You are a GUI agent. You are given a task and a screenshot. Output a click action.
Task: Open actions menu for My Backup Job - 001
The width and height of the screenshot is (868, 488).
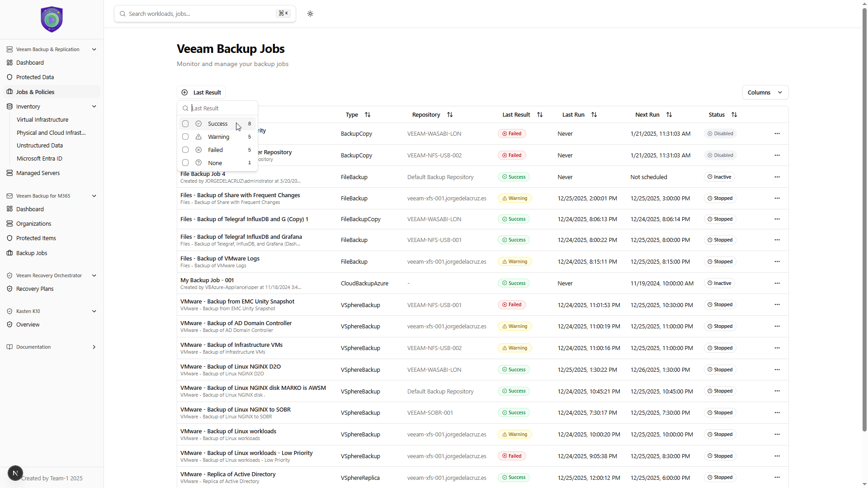point(777,283)
